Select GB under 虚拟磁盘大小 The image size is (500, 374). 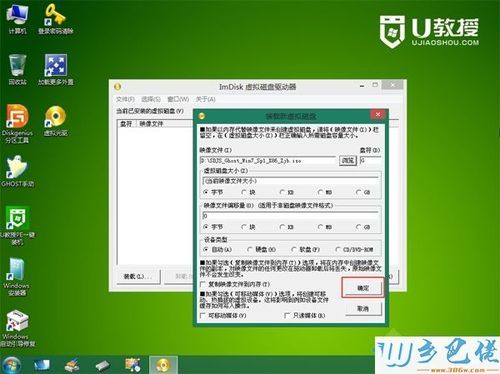tap(363, 192)
